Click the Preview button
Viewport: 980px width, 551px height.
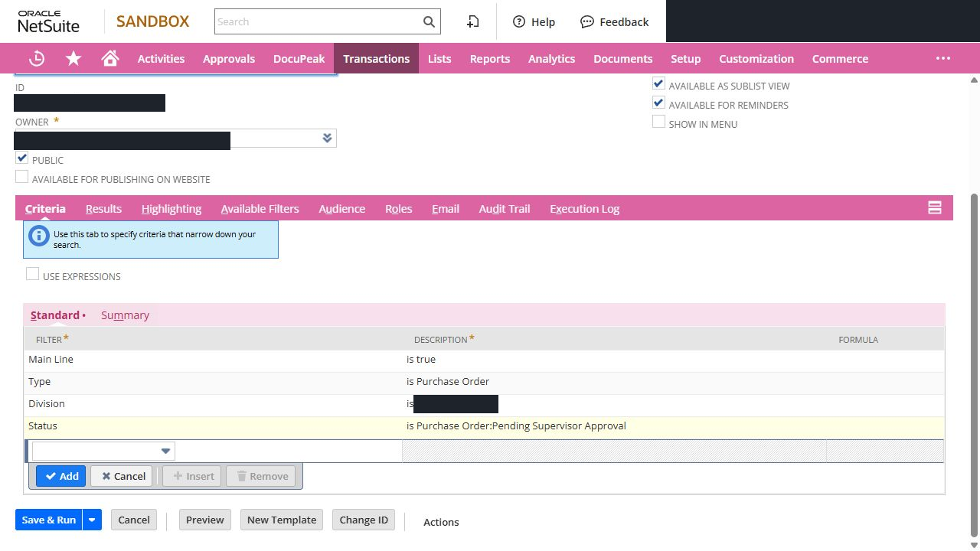[x=205, y=520]
